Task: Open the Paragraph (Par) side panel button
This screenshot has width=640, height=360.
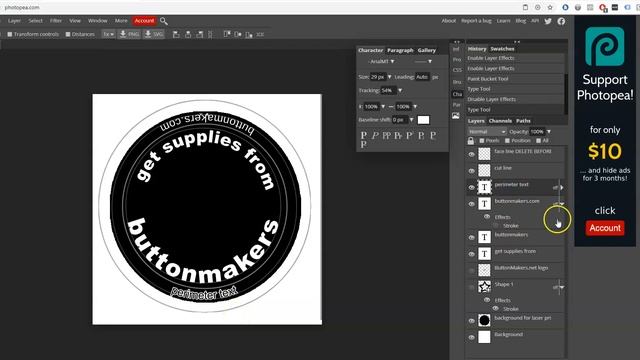Action: (x=456, y=105)
